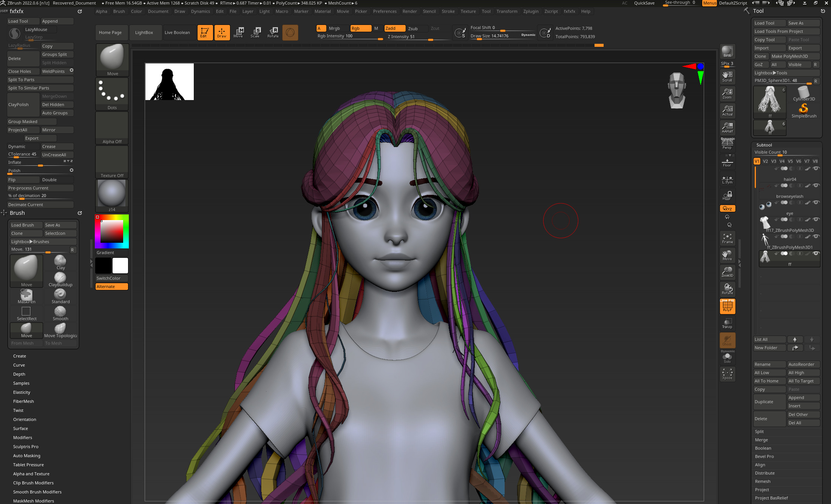Toggle the Floor grid
Screen dimensions: 831x504
coord(727,162)
